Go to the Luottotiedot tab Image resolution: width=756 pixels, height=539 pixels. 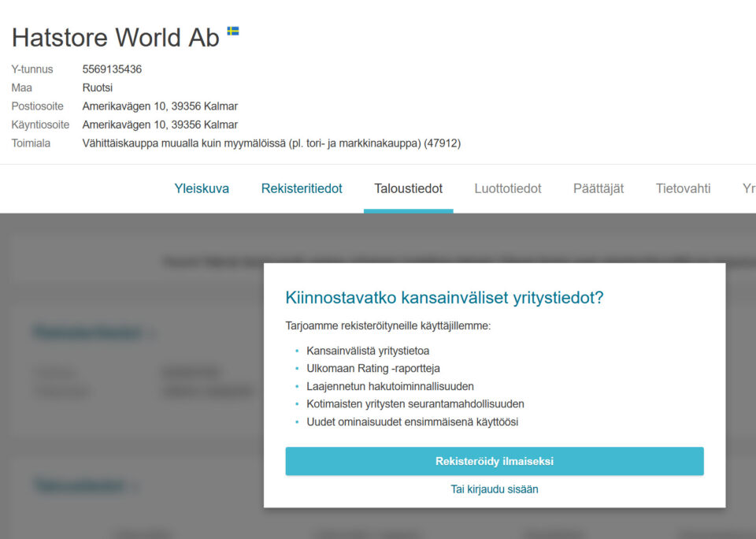508,188
